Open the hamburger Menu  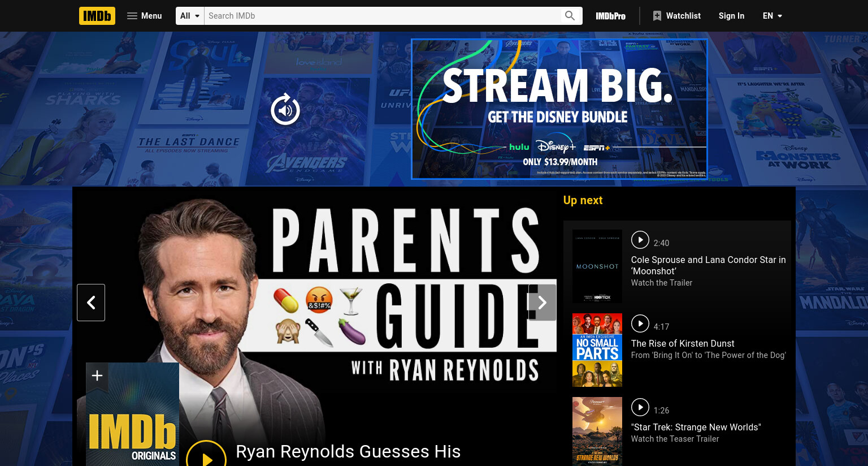pyautogui.click(x=145, y=16)
